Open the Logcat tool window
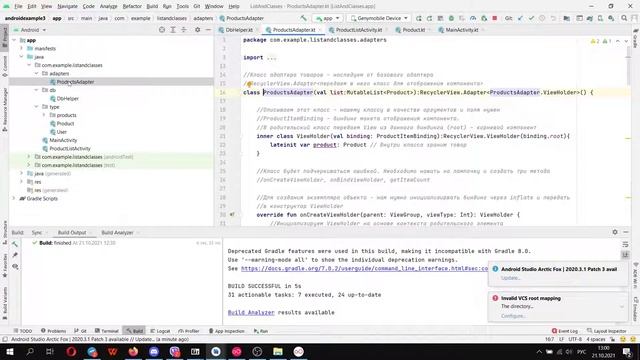This screenshot has height=360, width=640. tap(160, 331)
